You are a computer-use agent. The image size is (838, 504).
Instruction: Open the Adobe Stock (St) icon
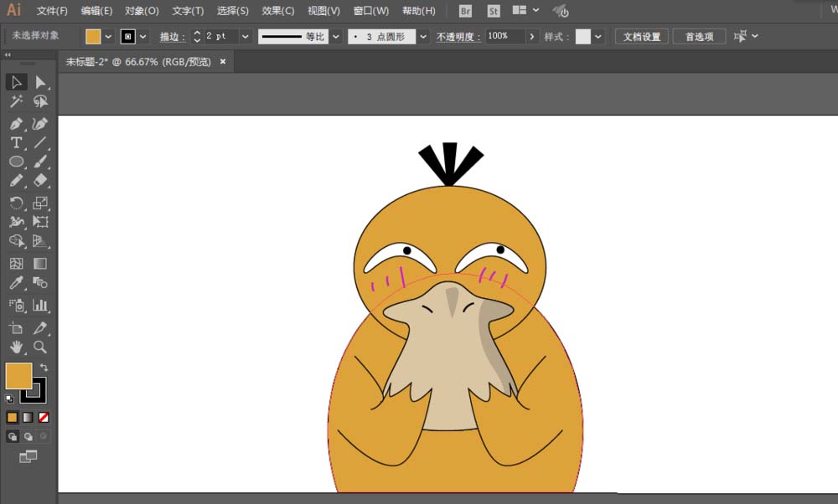tap(494, 11)
